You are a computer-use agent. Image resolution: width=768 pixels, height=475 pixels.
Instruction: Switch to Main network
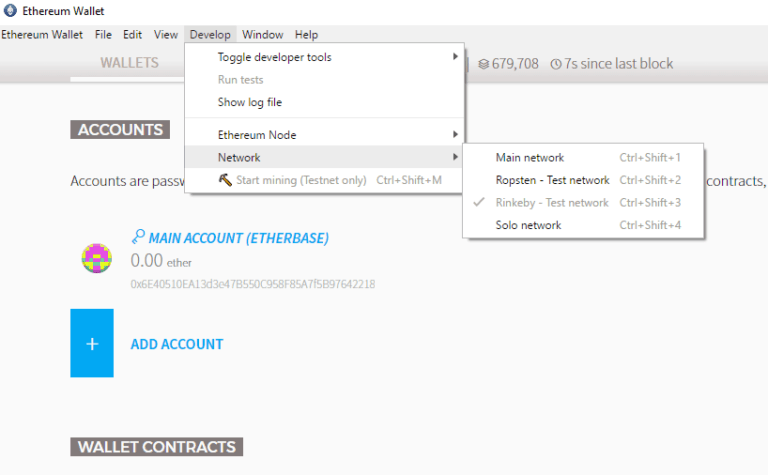pyautogui.click(x=583, y=157)
